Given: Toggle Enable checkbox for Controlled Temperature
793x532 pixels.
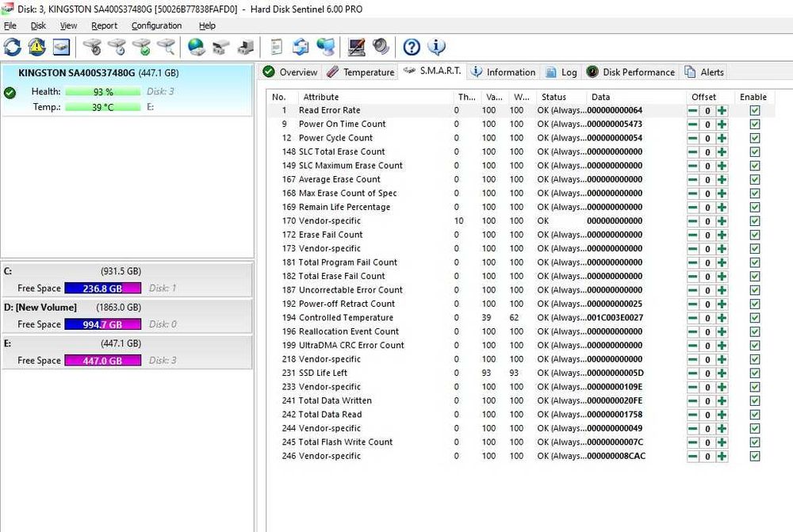Looking at the screenshot, I should 755,318.
